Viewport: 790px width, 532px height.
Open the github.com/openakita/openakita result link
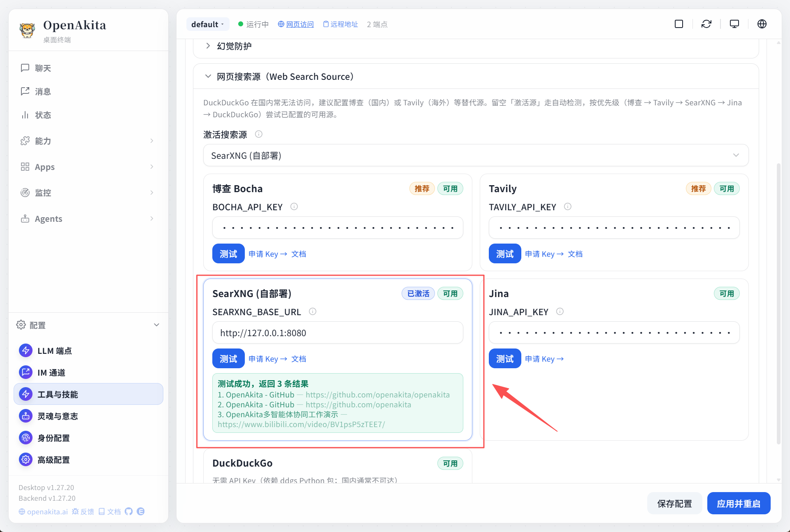pos(378,395)
